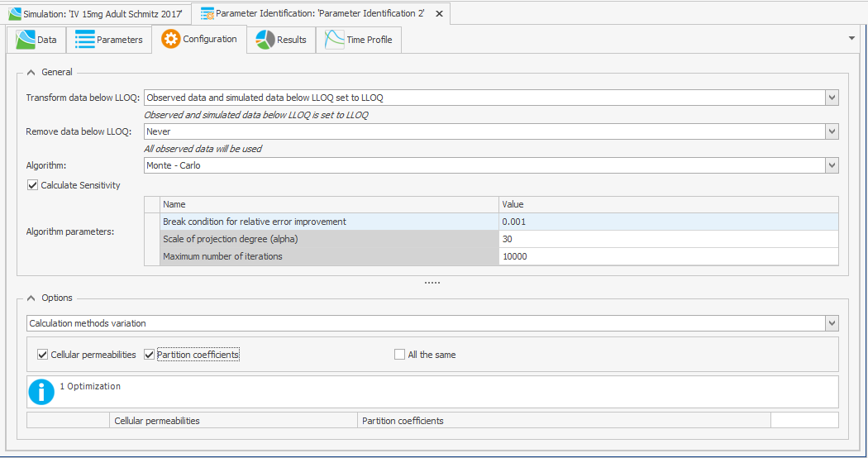Click the Monte - Carlo algorithm field

click(485, 165)
